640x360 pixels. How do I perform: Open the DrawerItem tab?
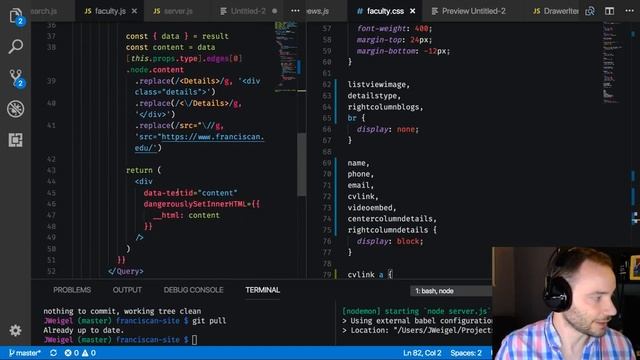tap(556, 11)
